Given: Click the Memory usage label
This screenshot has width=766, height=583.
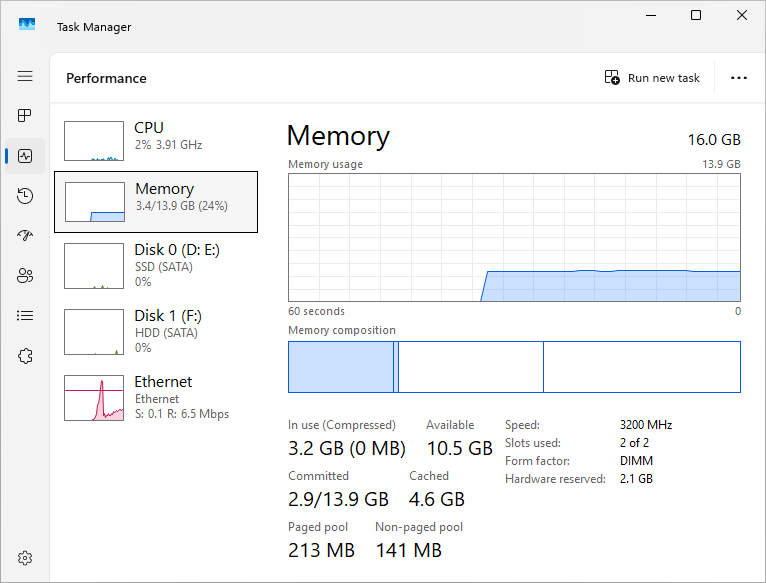Looking at the screenshot, I should [x=325, y=164].
